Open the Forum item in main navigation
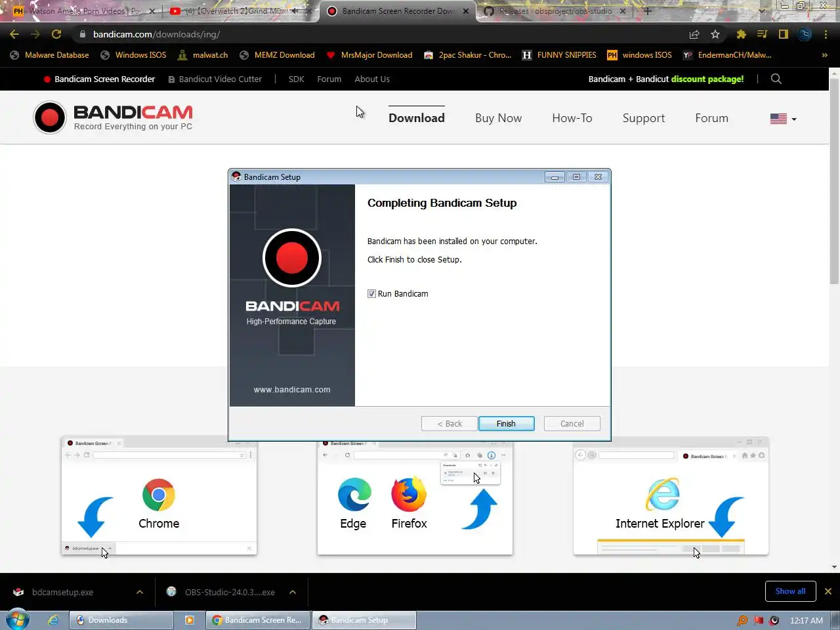Viewport: 840px width, 630px height. click(712, 118)
